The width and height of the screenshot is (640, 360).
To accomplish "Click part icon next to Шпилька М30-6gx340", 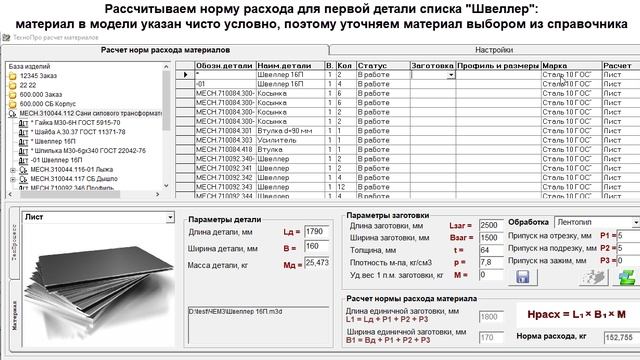I will 24,151.
